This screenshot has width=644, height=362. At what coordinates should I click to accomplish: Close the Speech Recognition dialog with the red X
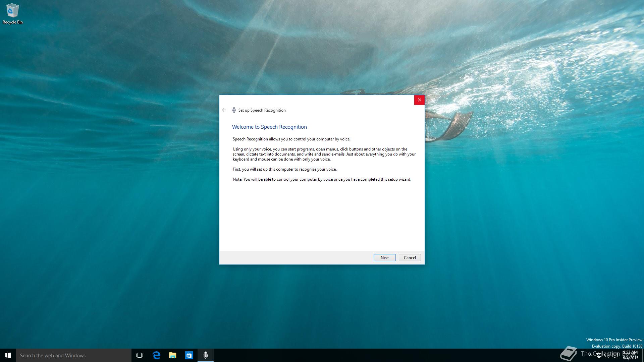(x=419, y=100)
